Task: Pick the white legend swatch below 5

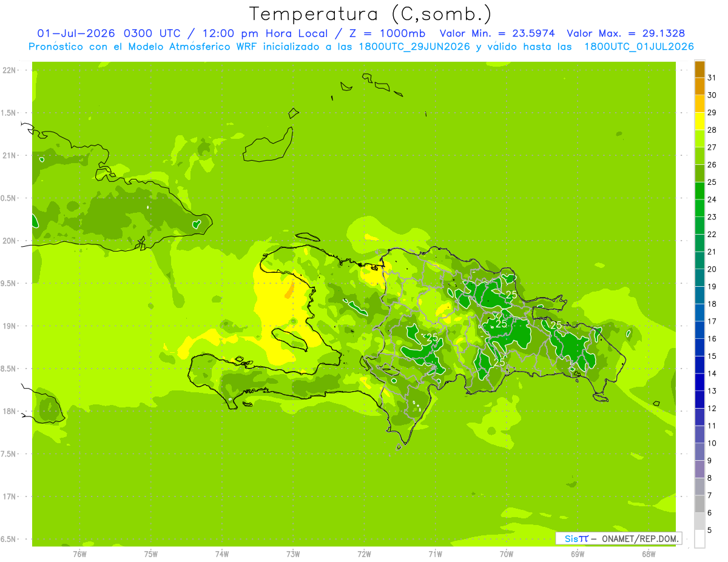Action: pos(699,539)
